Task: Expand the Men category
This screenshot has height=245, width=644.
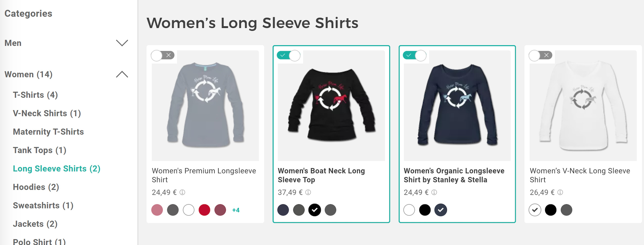Action: (122, 43)
